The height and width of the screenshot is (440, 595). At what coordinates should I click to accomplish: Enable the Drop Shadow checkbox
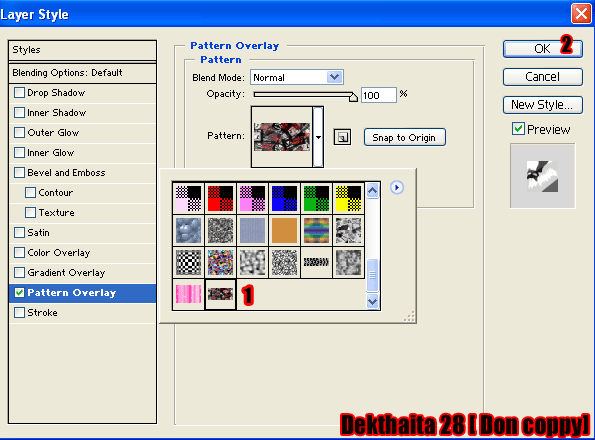pos(19,93)
